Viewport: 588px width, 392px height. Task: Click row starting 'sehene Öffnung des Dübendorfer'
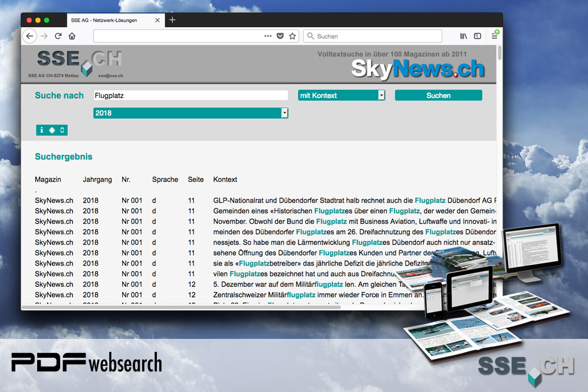[265, 253]
